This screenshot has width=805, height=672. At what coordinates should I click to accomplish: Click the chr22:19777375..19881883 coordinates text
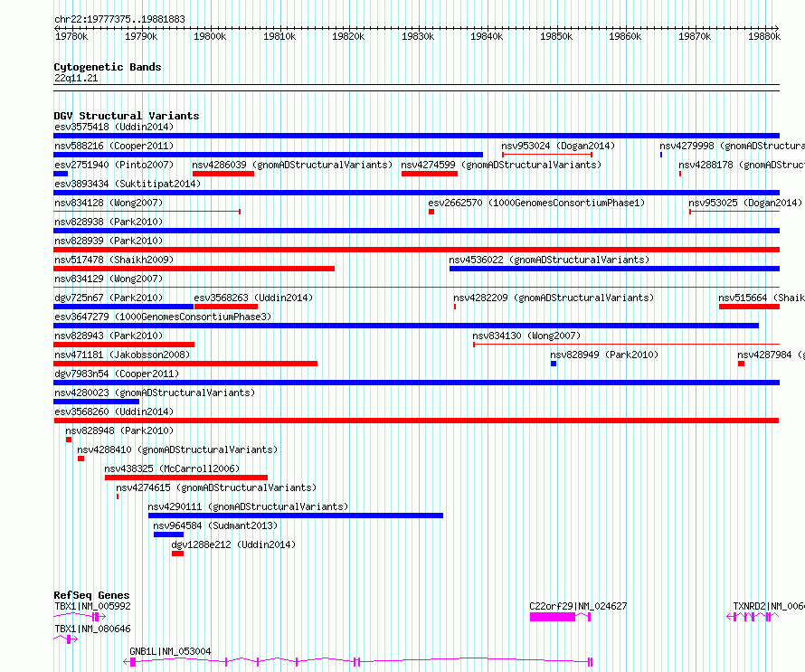click(119, 20)
